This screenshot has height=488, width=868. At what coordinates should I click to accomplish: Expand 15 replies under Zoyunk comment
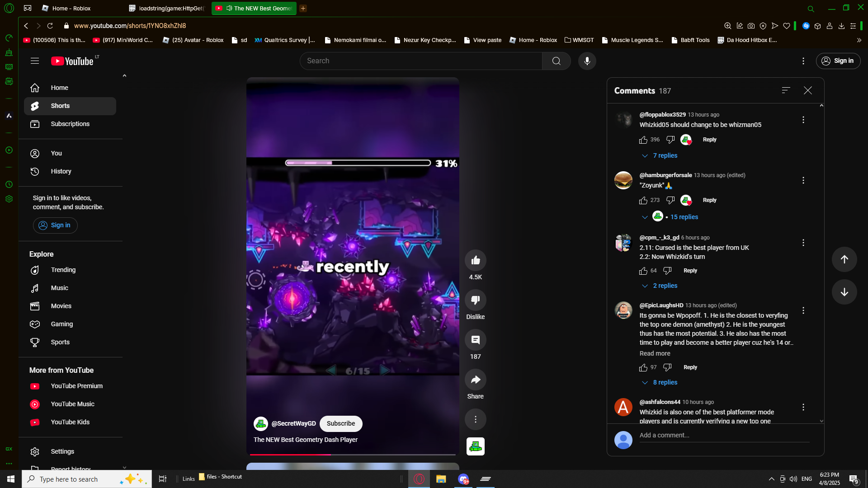pyautogui.click(x=684, y=217)
